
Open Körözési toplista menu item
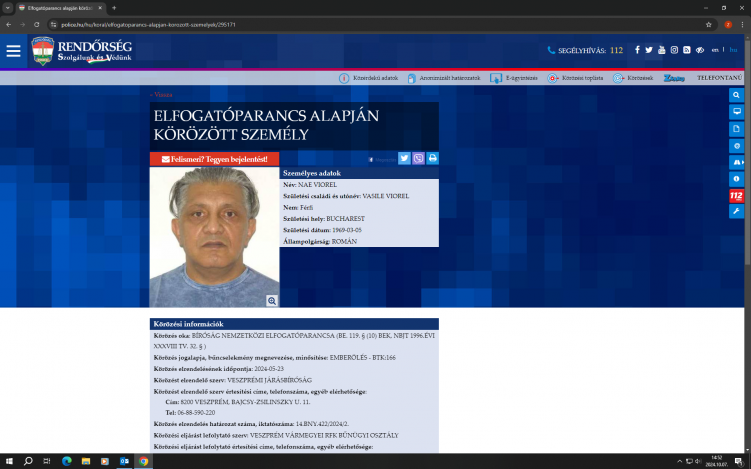point(575,78)
